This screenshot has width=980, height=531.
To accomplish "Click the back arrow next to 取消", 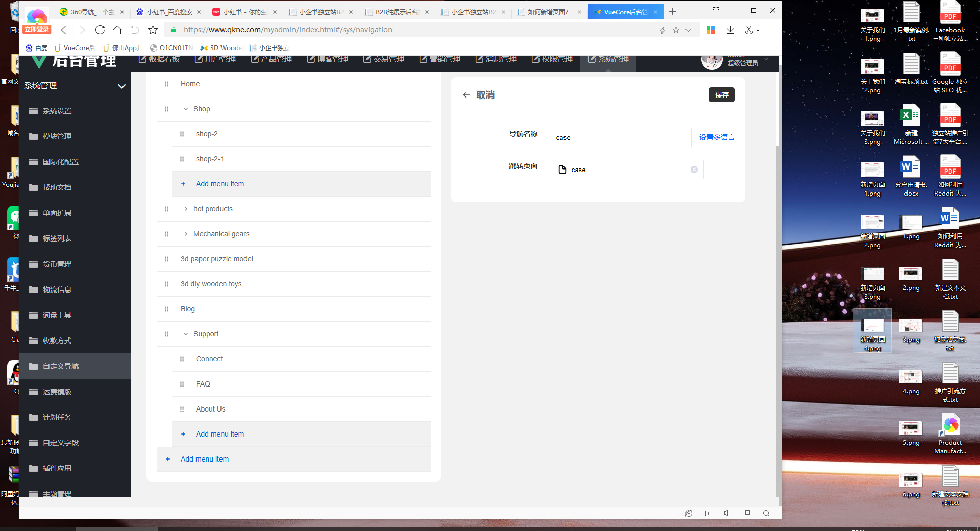I will coord(466,95).
